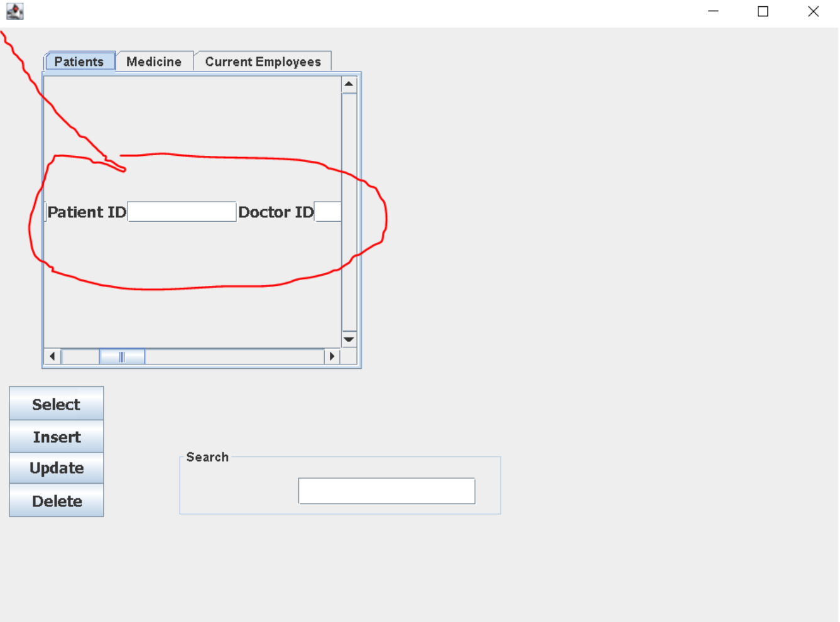This screenshot has width=840, height=622.
Task: Click inside the Search text box
Action: click(386, 491)
